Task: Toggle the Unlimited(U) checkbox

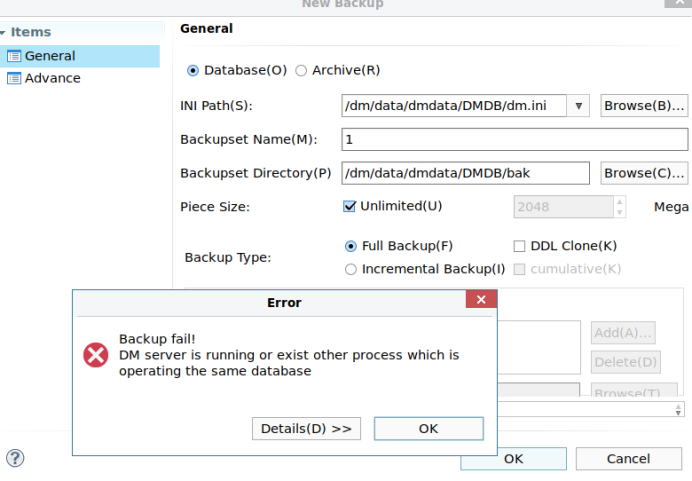Action: [x=350, y=206]
